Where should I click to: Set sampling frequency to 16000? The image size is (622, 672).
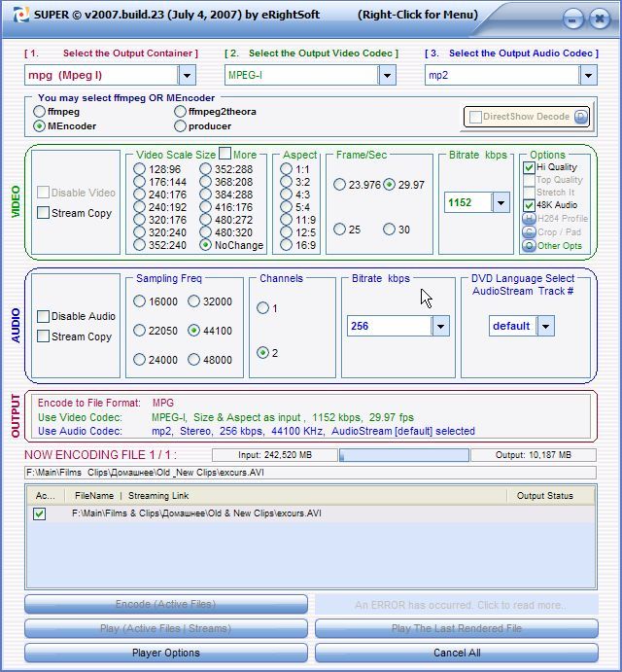139,301
